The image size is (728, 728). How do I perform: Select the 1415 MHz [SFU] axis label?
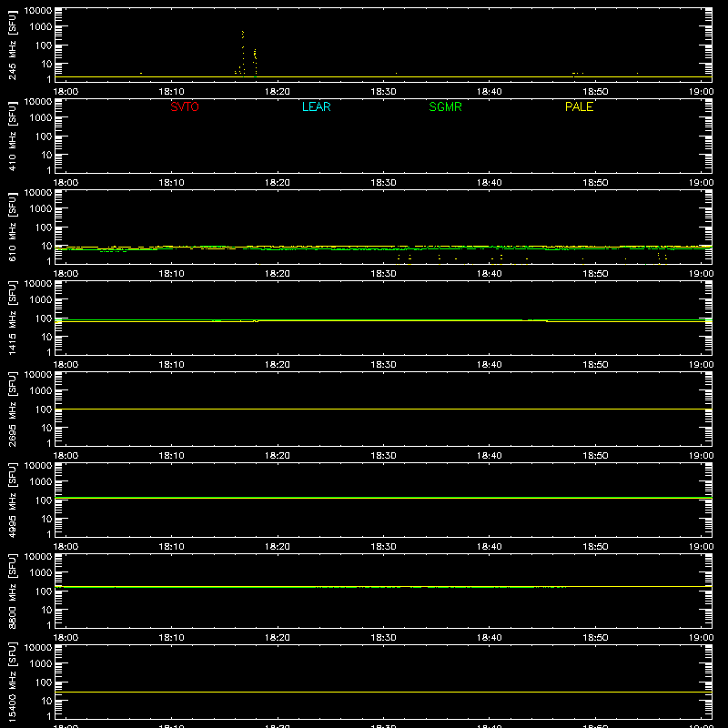tap(12, 318)
